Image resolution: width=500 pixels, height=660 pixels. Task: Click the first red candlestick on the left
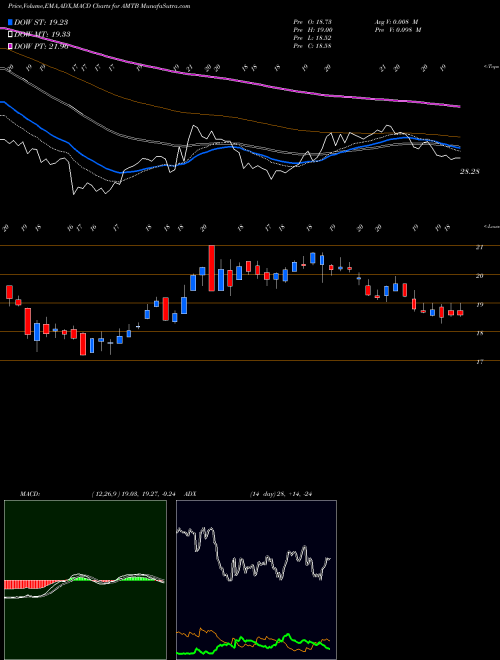9,292
